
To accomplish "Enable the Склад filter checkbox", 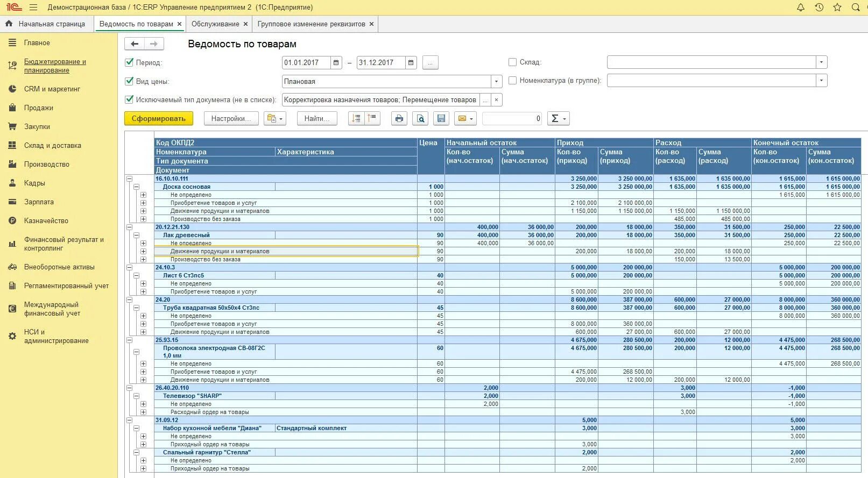I will click(512, 62).
